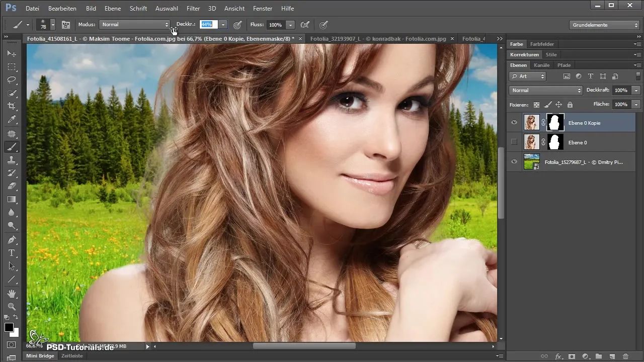644x362 pixels.
Task: Toggle the brush panel button
Action: (x=66, y=25)
